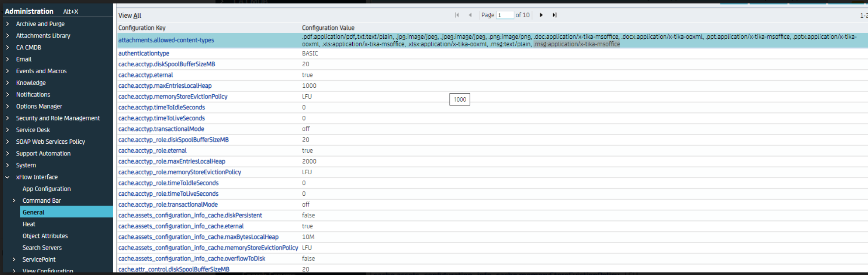Expand Service Desk node
Screen dimensions: 868x275
coord(7,130)
